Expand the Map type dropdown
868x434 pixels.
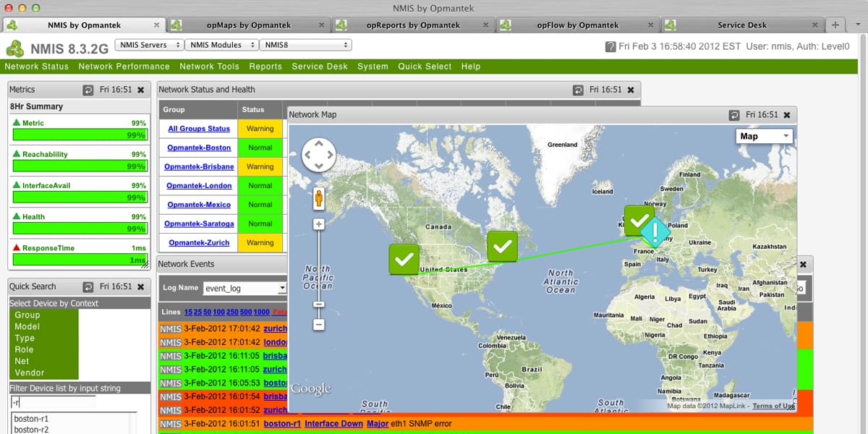pyautogui.click(x=764, y=136)
